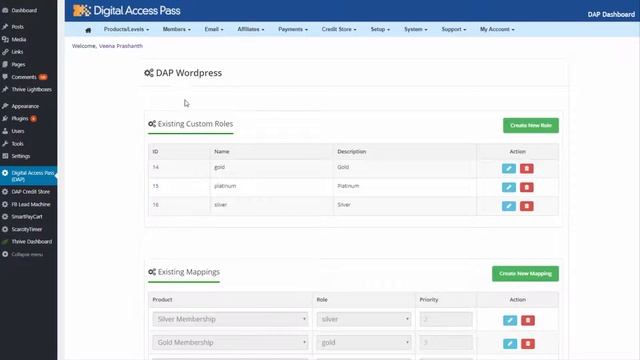The width and height of the screenshot is (640, 360).
Task: Open the gold role dropdown
Action: [x=364, y=342]
